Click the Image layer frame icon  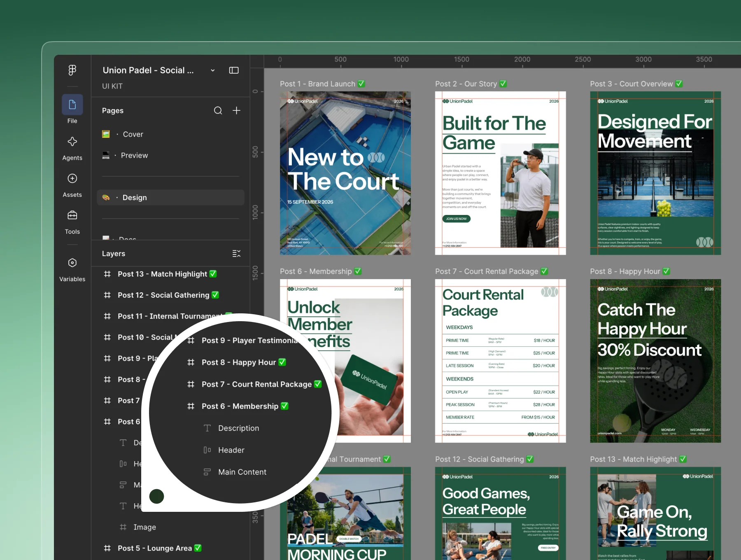coord(123,527)
